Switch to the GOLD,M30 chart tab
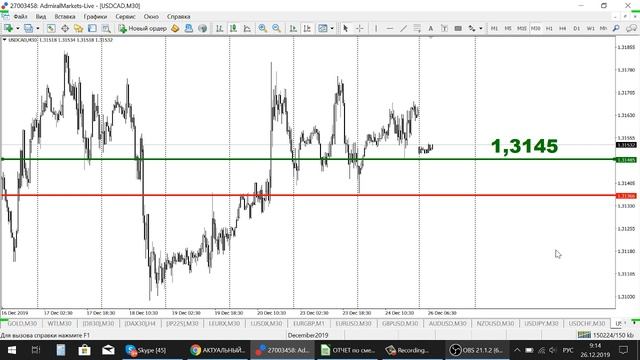Viewport: 640px width, 360px height. (22, 323)
